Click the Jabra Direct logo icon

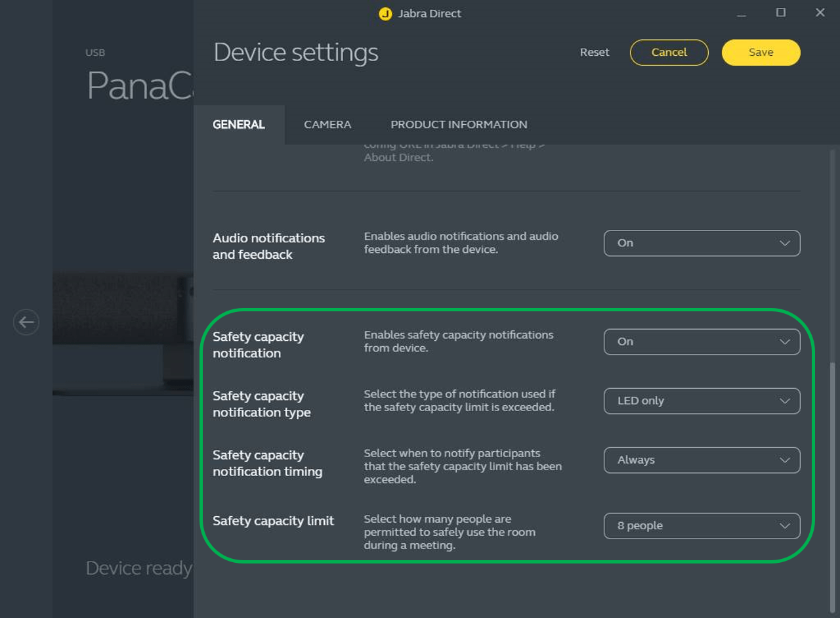click(385, 14)
